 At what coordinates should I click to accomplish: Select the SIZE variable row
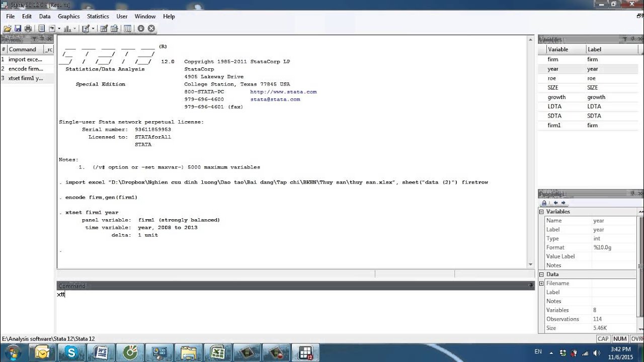[588, 87]
